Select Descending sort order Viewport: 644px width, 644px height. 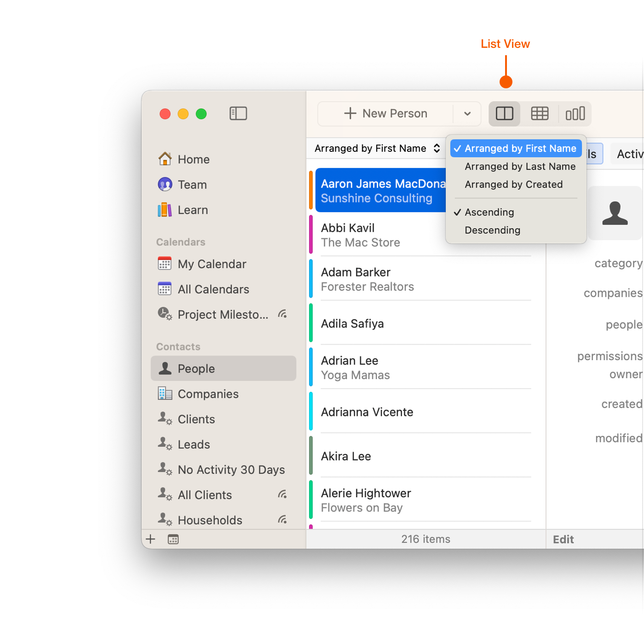[492, 230]
